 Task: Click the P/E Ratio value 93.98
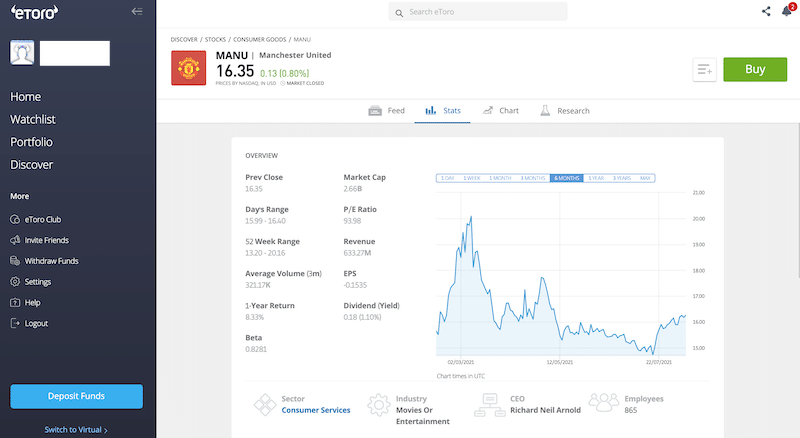(x=352, y=221)
